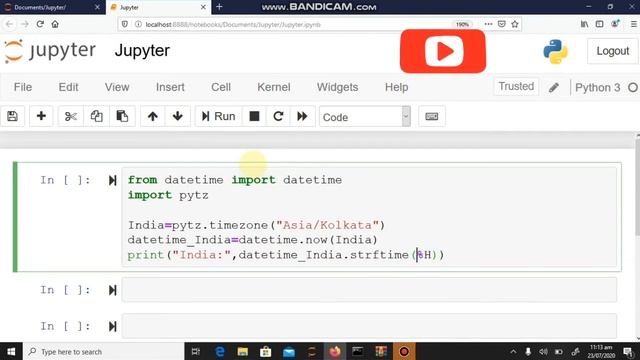This screenshot has width=640, height=360.
Task: Open the Kernel menu
Action: pyautogui.click(x=273, y=87)
